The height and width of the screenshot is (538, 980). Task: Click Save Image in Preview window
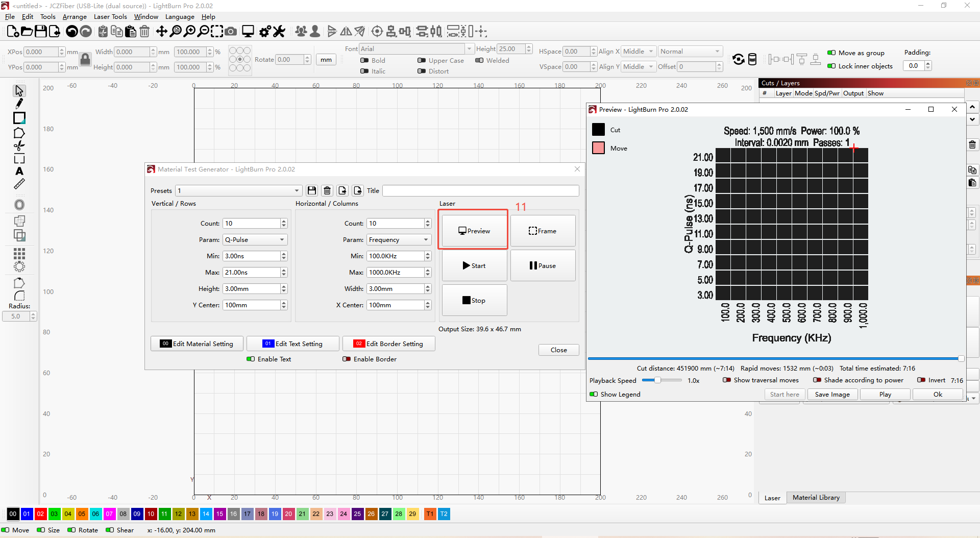tap(832, 394)
